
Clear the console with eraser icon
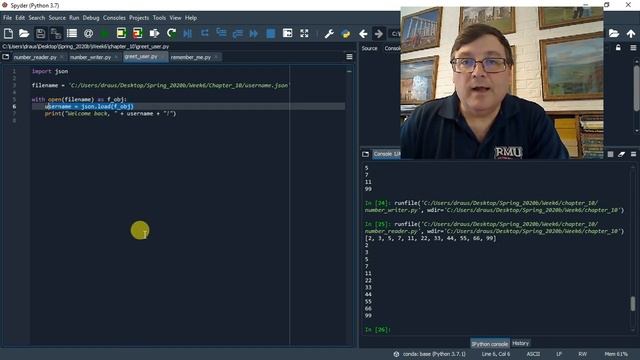click(x=622, y=154)
